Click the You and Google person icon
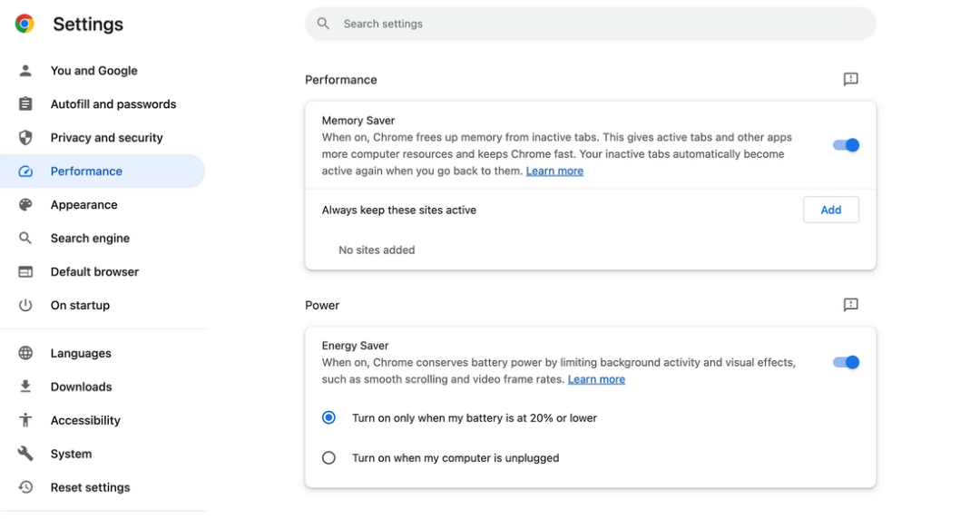The image size is (980, 519). click(25, 71)
